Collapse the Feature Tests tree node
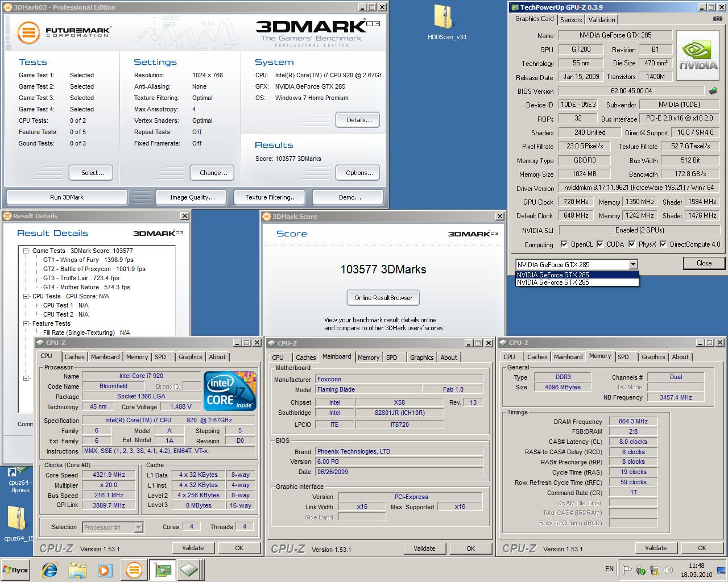The width and height of the screenshot is (728, 582). tap(26, 323)
